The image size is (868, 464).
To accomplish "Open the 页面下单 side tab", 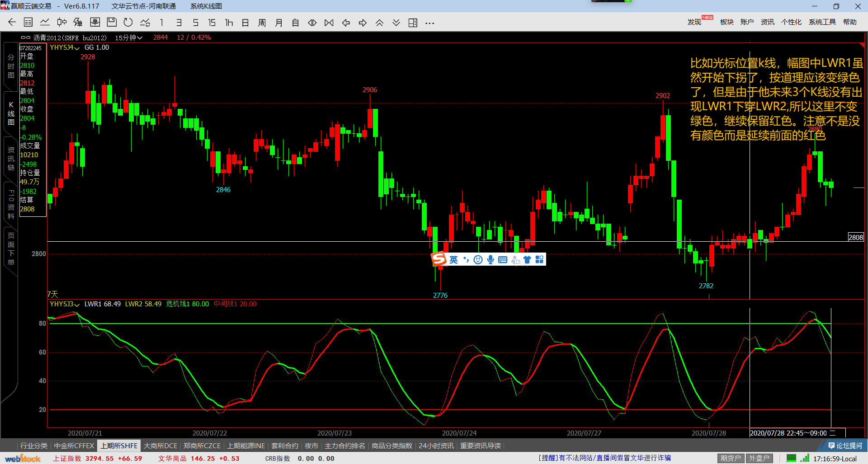I will pos(11,249).
